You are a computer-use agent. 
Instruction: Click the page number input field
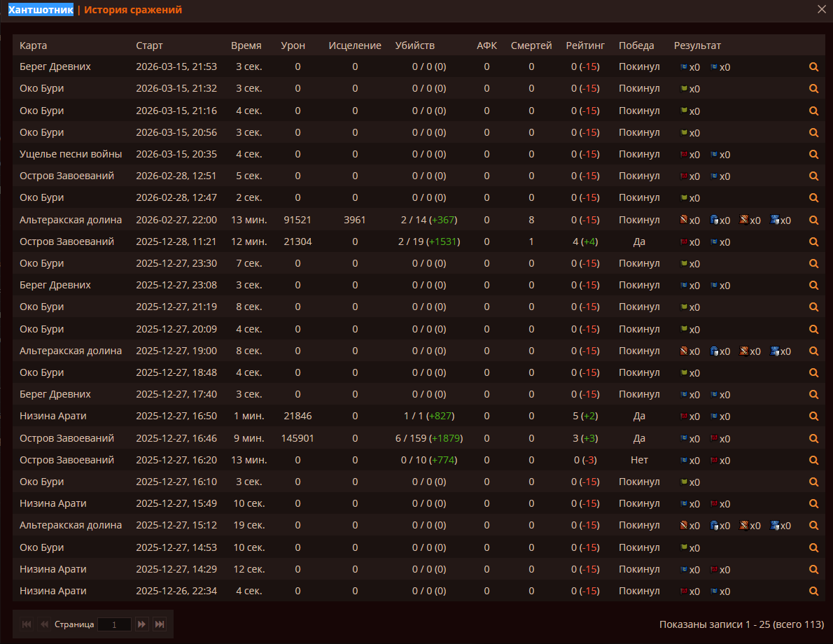coord(114,624)
